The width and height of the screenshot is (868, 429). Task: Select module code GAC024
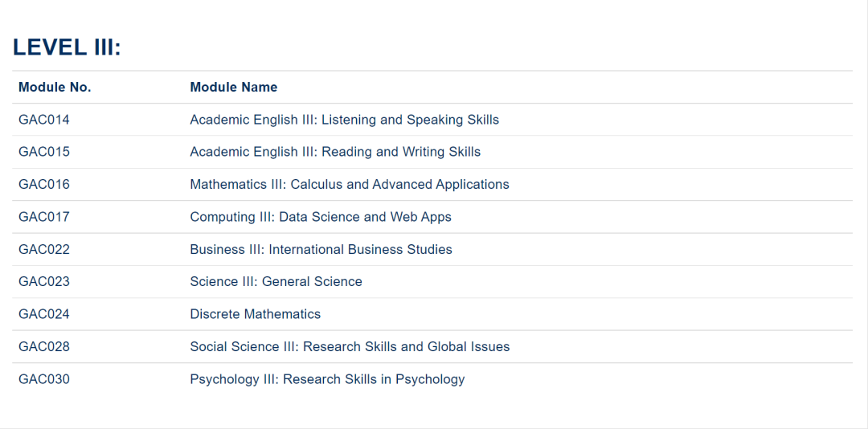point(44,314)
